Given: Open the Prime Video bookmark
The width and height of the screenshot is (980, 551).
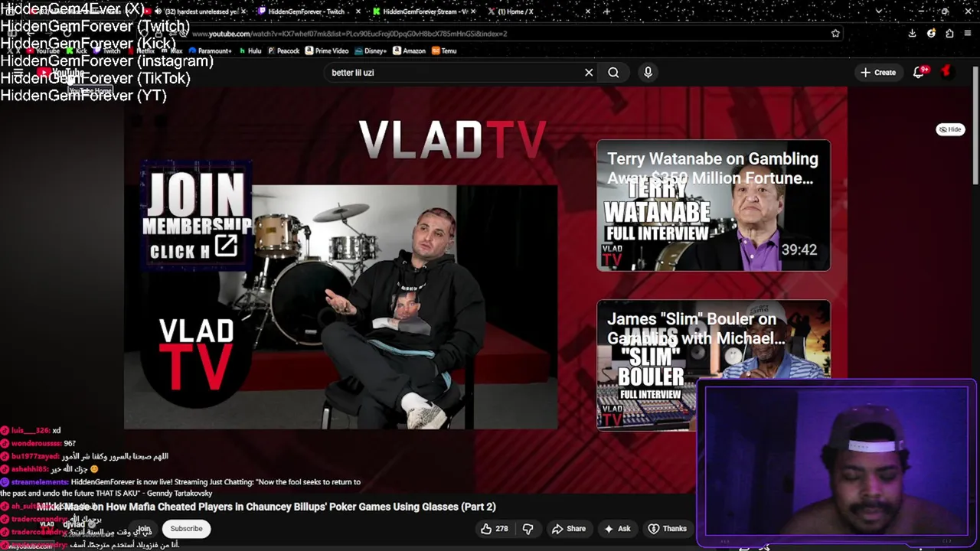Looking at the screenshot, I should click(x=327, y=51).
